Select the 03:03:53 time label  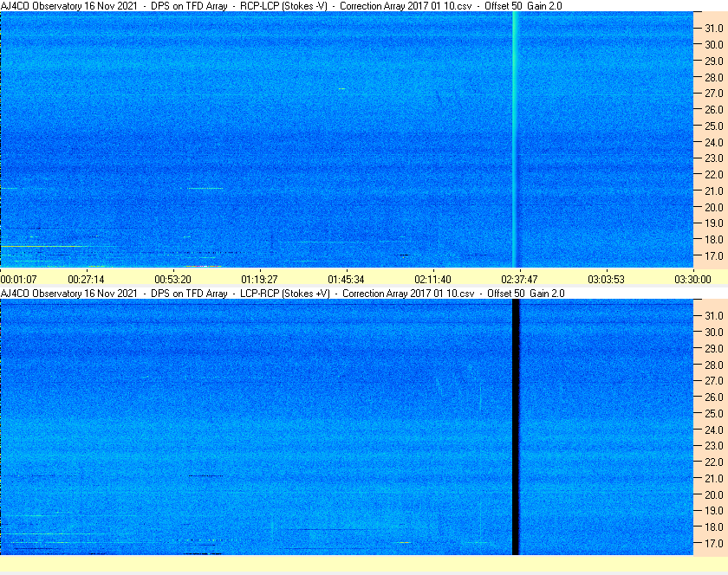click(606, 280)
